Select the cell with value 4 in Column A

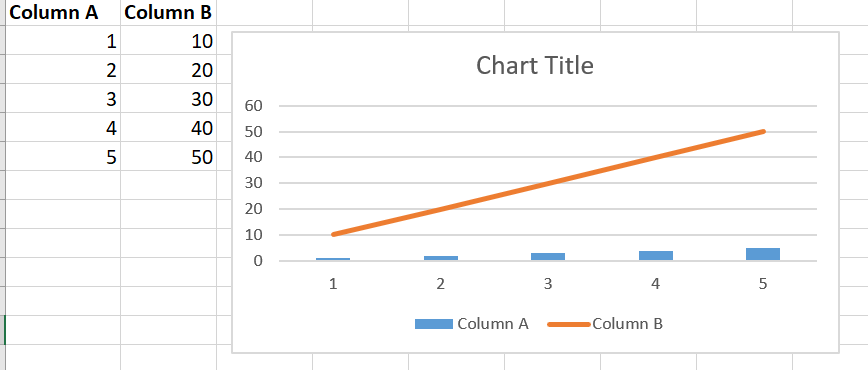pyautogui.click(x=63, y=127)
